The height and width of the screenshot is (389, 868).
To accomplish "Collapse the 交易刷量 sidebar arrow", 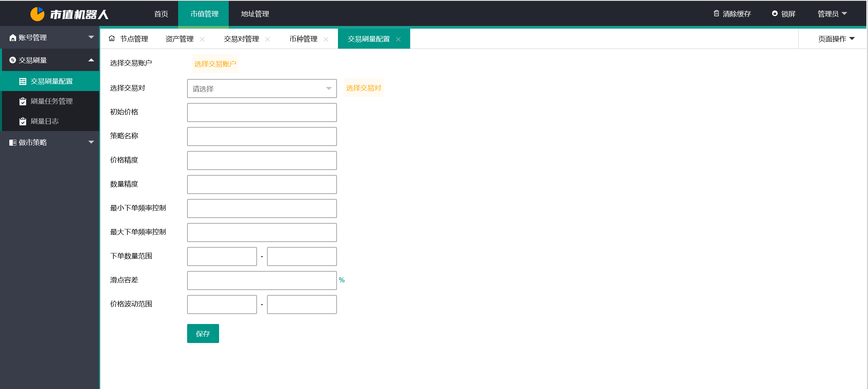I will point(91,60).
